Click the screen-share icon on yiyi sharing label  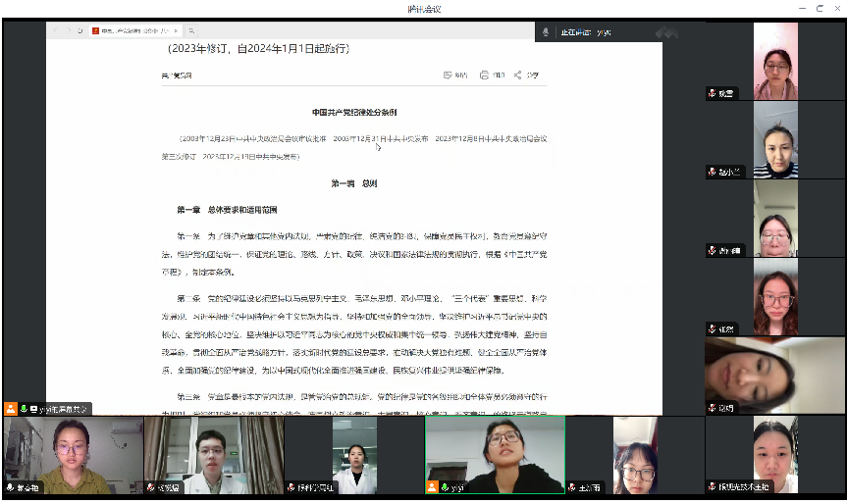click(34, 410)
